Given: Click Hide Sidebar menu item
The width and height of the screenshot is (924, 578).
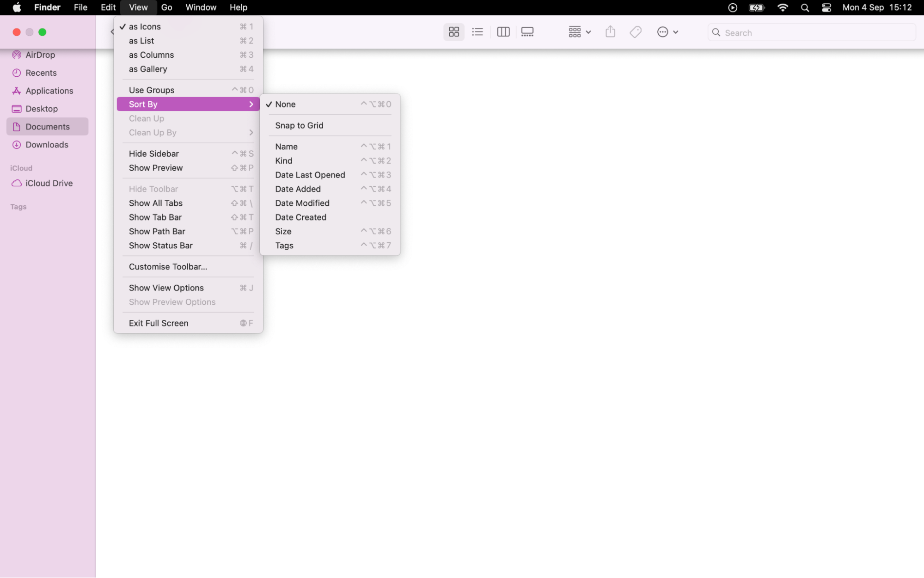Looking at the screenshot, I should (x=188, y=154).
